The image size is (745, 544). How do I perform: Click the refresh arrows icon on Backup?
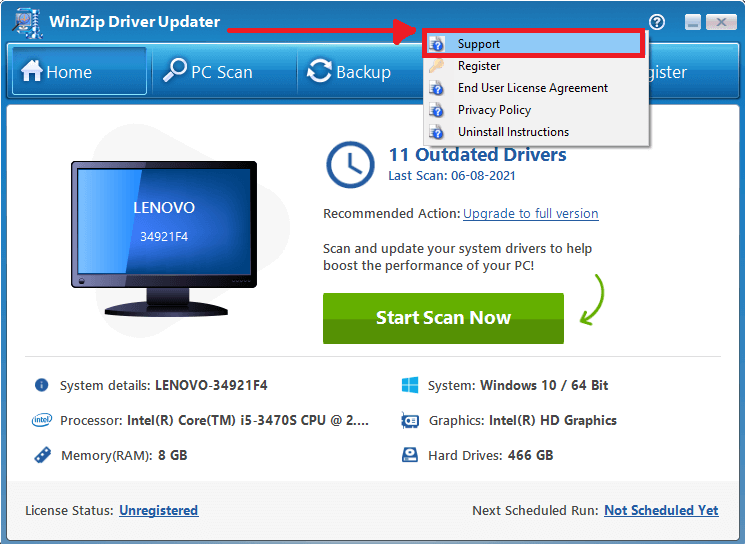tap(319, 71)
